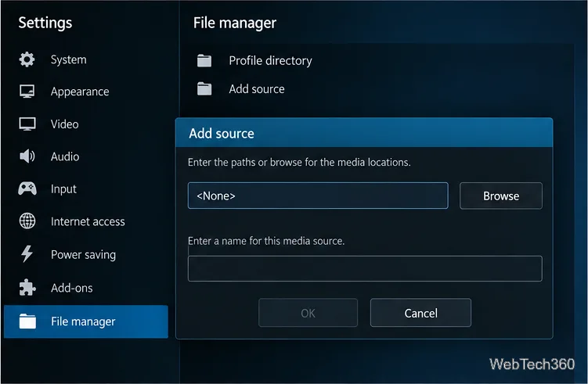Open Profile directory in File manager
Viewport: 588px width, 384px height.
click(x=270, y=60)
